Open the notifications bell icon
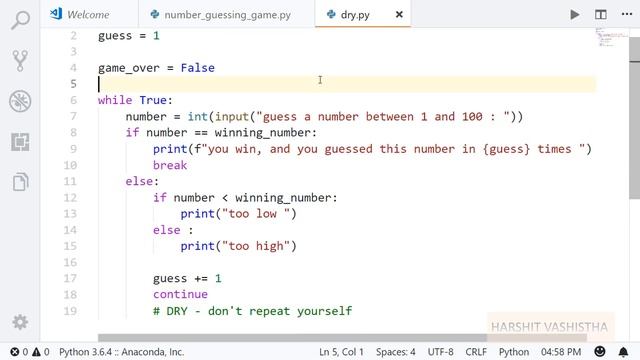This screenshot has height=360, width=640. pos(623,352)
